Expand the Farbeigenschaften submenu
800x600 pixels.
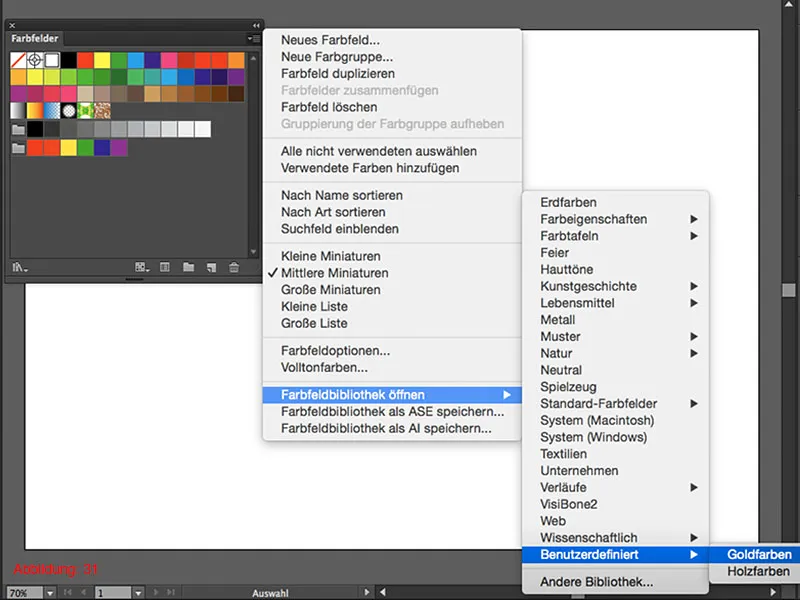pyautogui.click(x=615, y=219)
